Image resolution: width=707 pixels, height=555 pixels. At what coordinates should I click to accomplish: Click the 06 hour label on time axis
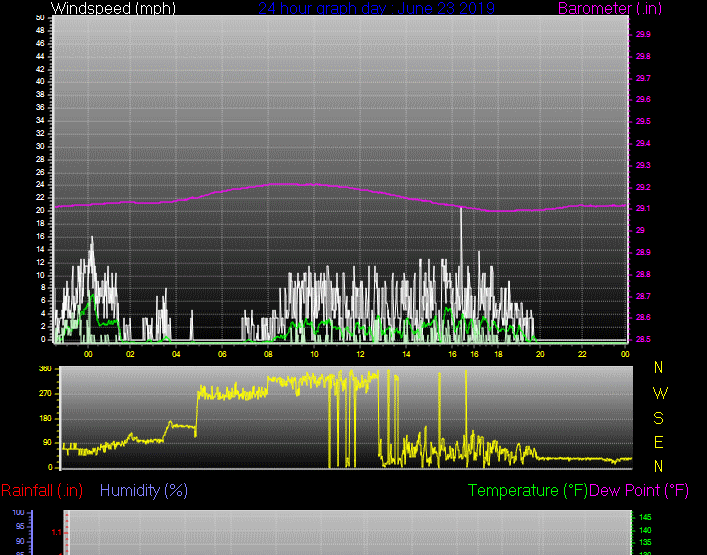click(222, 354)
